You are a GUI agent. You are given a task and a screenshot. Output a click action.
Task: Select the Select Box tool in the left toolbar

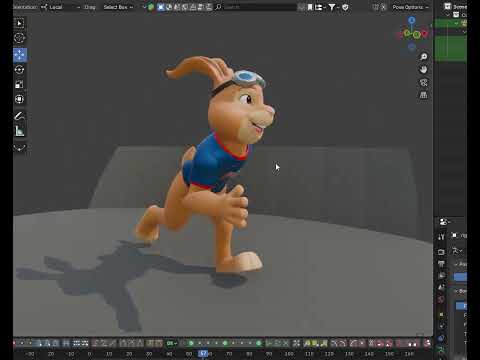click(x=19, y=23)
